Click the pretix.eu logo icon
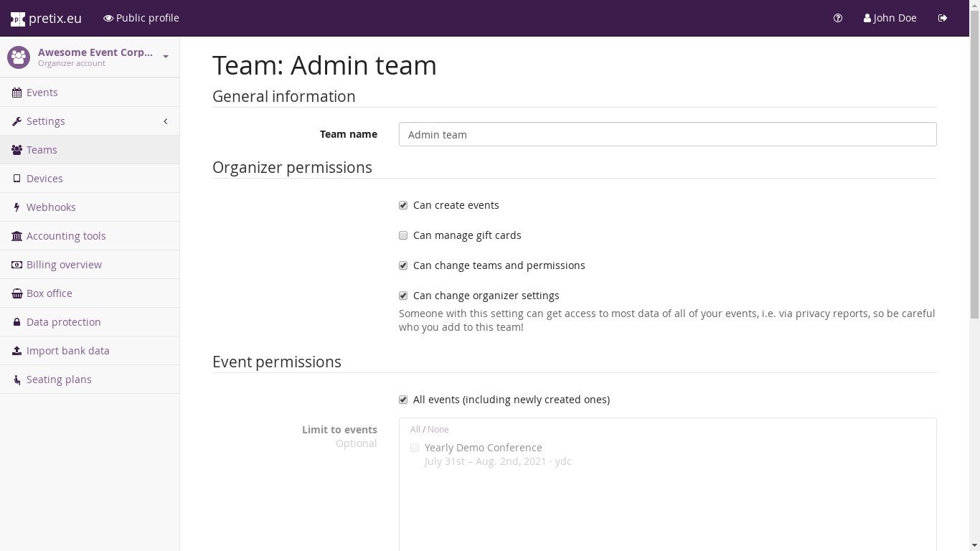 [x=18, y=19]
